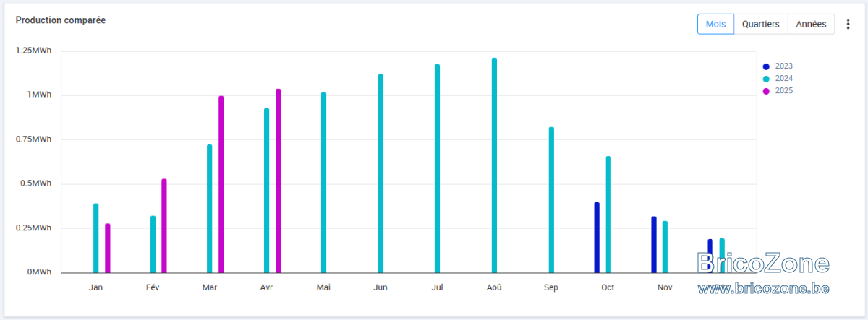868x320 pixels.
Task: Switch to the Années view tab
Action: [811, 24]
